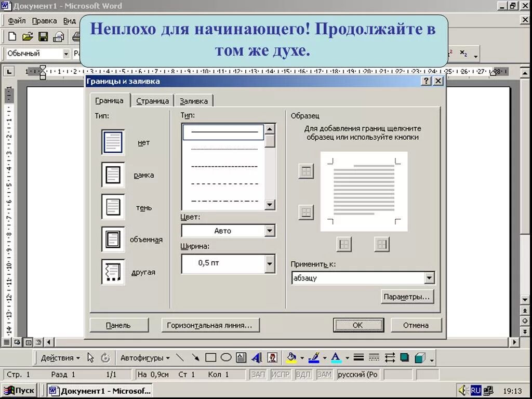
Task: Click the Open folder toolbar icon
Action: tap(28, 36)
